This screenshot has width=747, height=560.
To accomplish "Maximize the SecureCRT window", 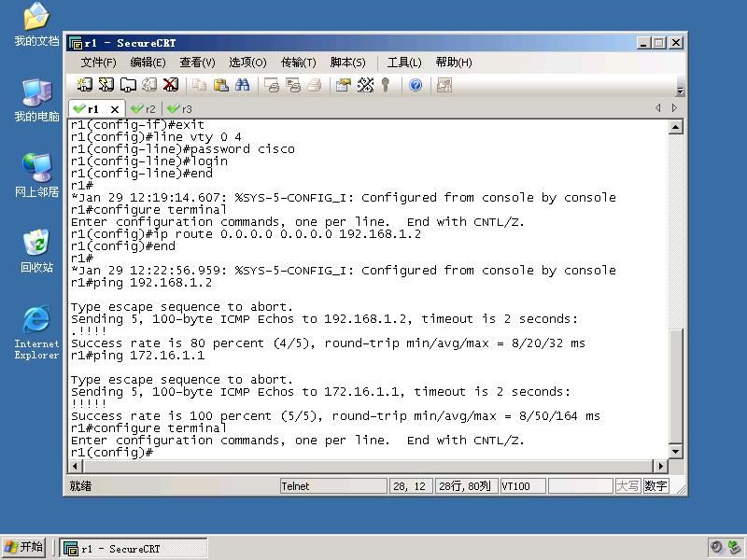I will (659, 43).
